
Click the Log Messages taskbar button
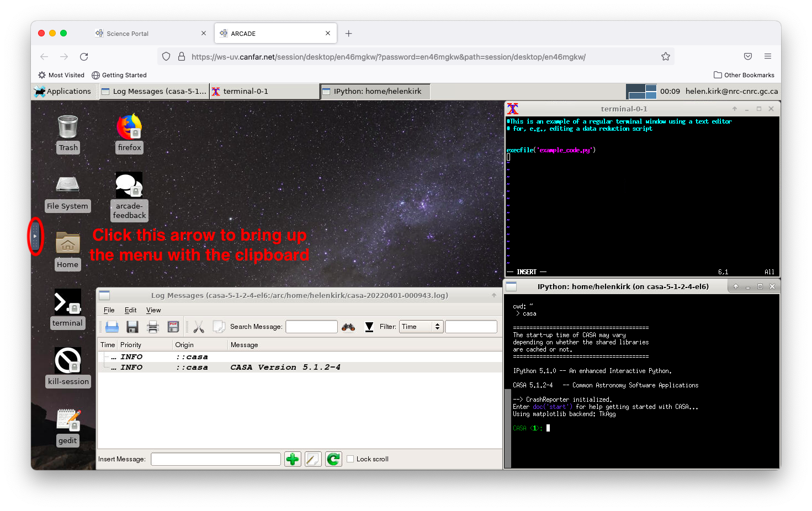[154, 92]
